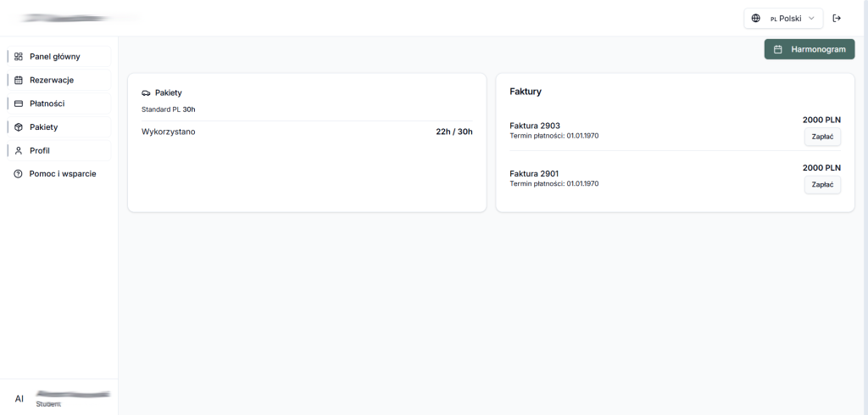The height and width of the screenshot is (415, 868).
Task: Click the Panel główny dashboard grid icon
Action: (19, 57)
